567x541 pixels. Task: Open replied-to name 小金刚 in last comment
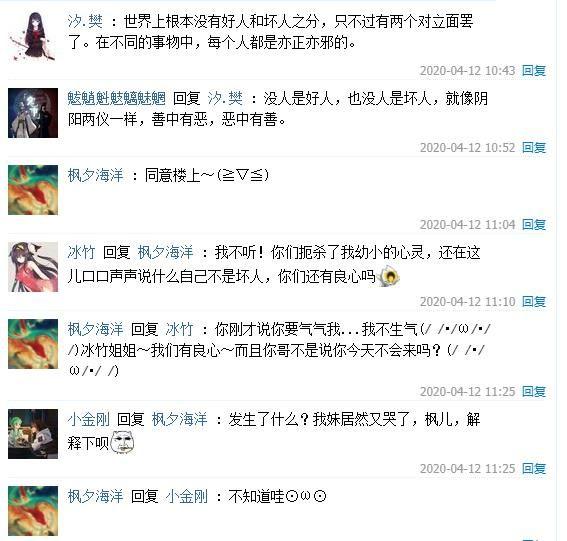(x=187, y=497)
